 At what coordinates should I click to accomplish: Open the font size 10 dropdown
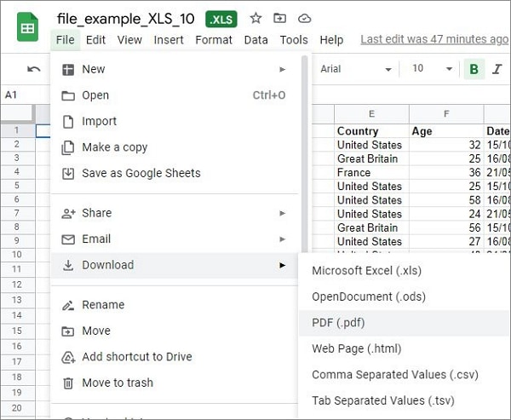tap(432, 69)
